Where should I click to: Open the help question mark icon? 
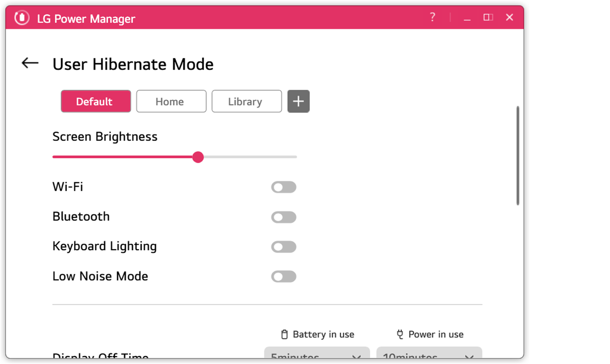click(x=432, y=17)
